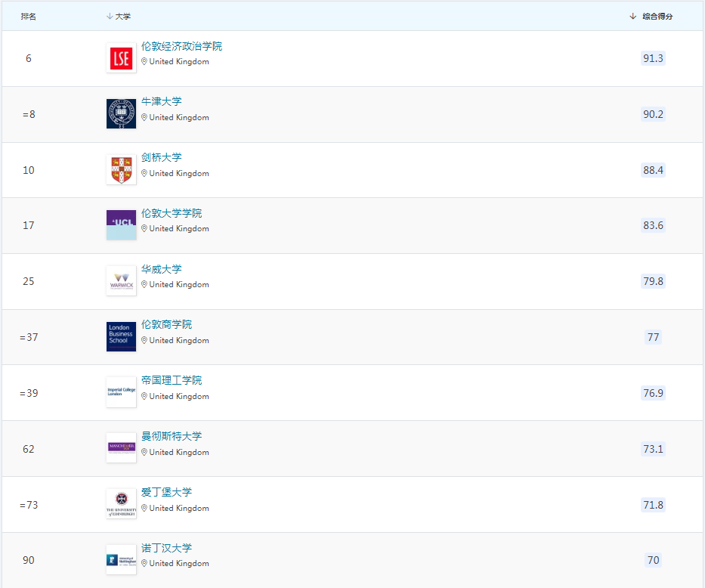Click the Warwick University logo
The height and width of the screenshot is (588, 705).
121,281
